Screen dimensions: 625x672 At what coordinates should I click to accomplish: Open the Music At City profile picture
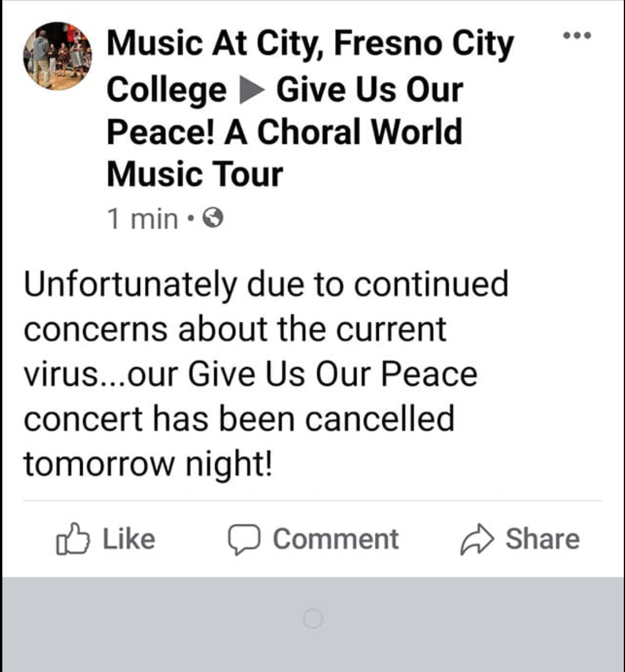tap(57, 56)
